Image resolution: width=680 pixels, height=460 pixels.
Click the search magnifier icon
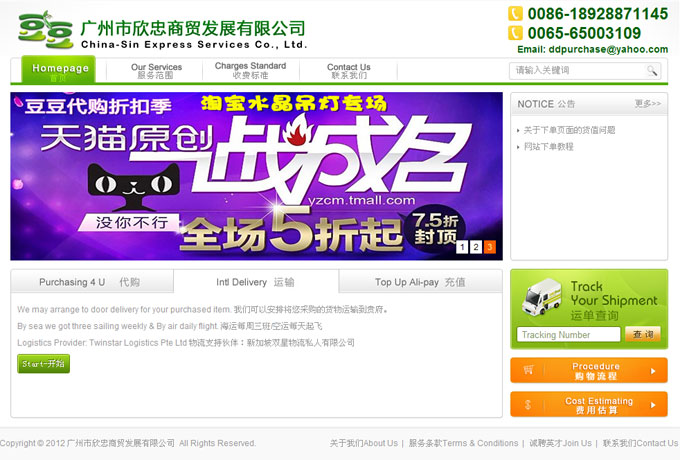pyautogui.click(x=652, y=71)
